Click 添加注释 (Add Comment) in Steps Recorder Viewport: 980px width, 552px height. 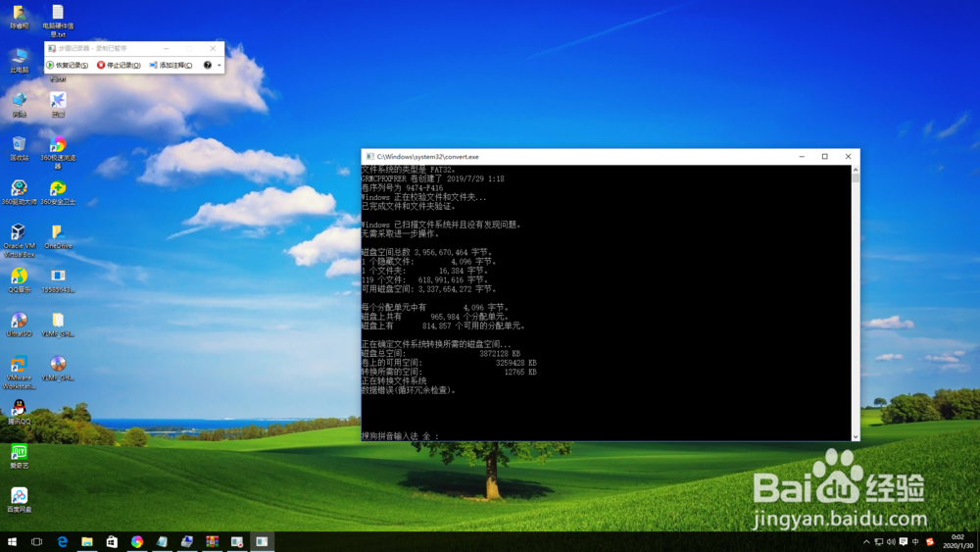click(171, 65)
